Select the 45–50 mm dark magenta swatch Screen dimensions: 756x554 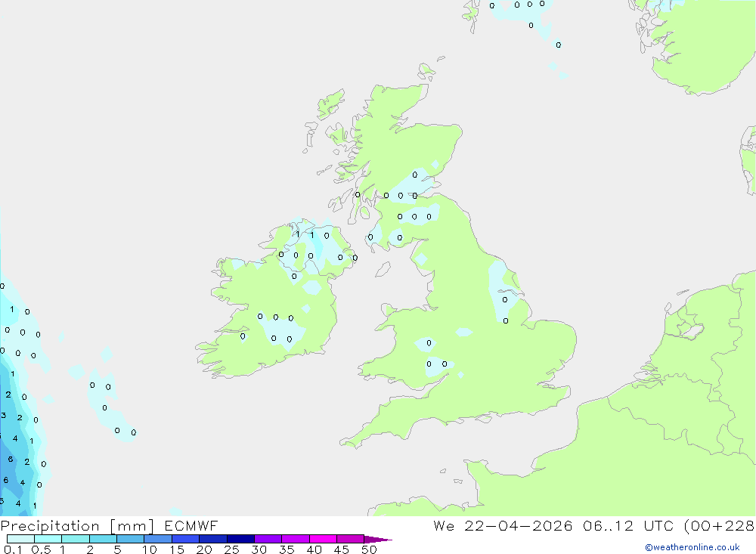pyautogui.click(x=351, y=539)
